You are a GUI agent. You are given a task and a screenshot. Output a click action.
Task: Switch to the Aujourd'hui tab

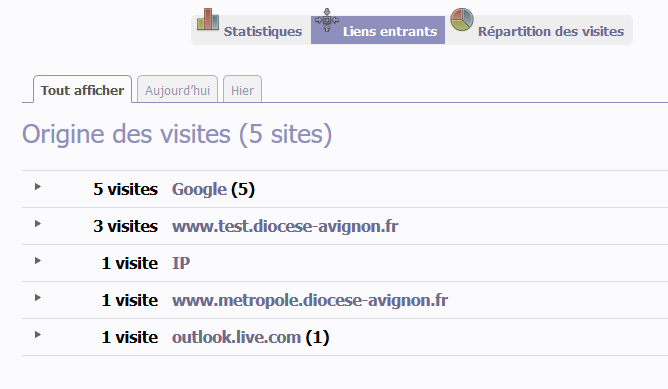[177, 89]
